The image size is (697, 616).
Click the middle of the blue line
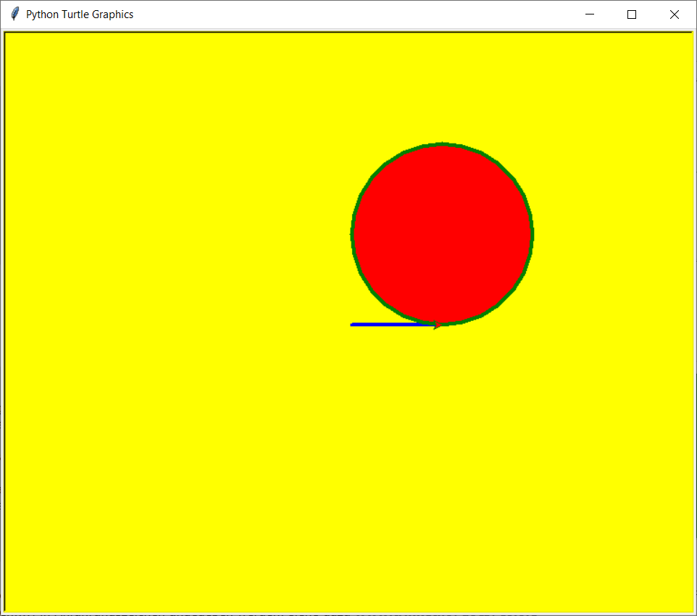pyautogui.click(x=393, y=325)
